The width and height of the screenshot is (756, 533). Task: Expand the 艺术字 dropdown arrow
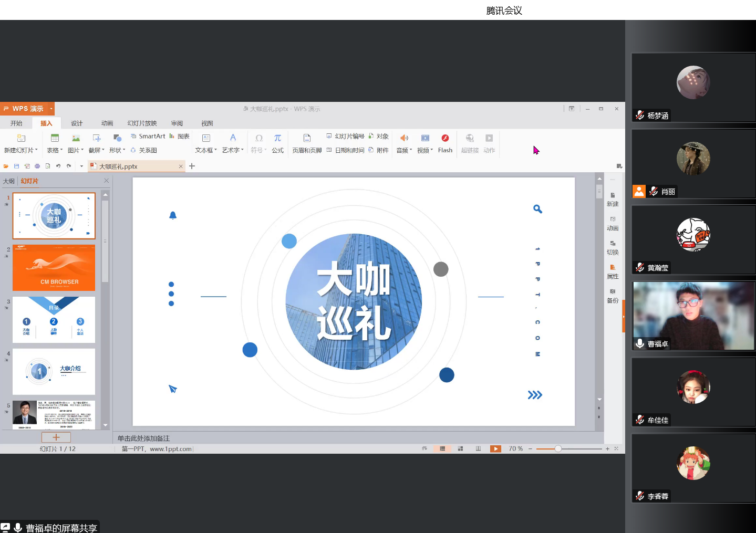[x=242, y=150]
